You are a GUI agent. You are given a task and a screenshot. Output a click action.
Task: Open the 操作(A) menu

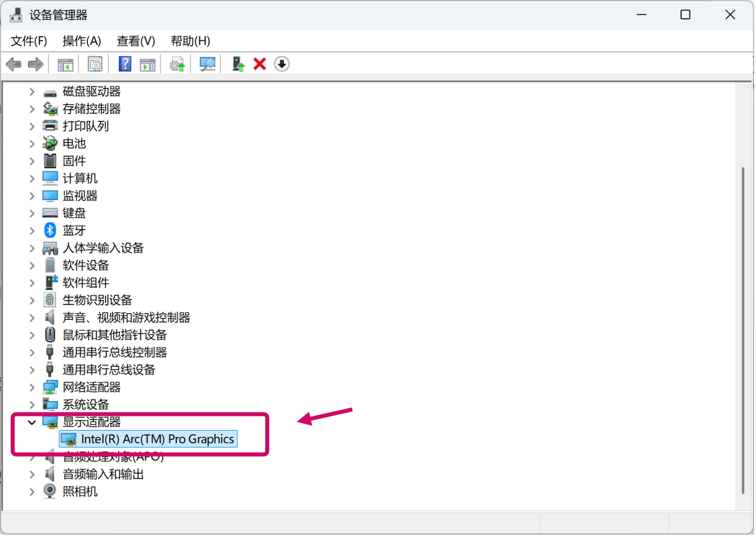coord(81,41)
